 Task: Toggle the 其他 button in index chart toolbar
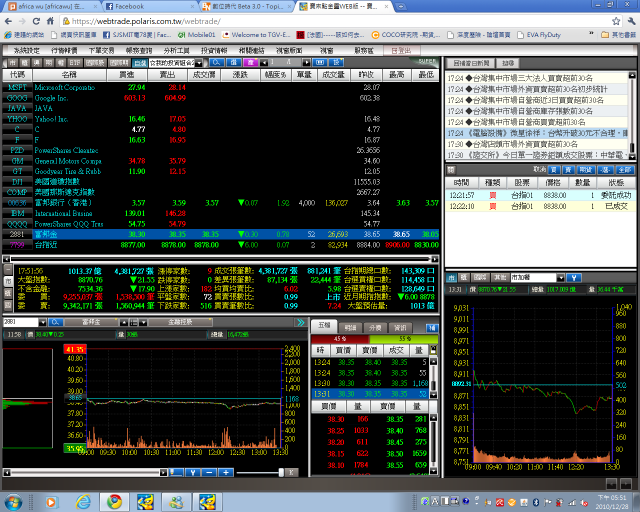coord(499,278)
